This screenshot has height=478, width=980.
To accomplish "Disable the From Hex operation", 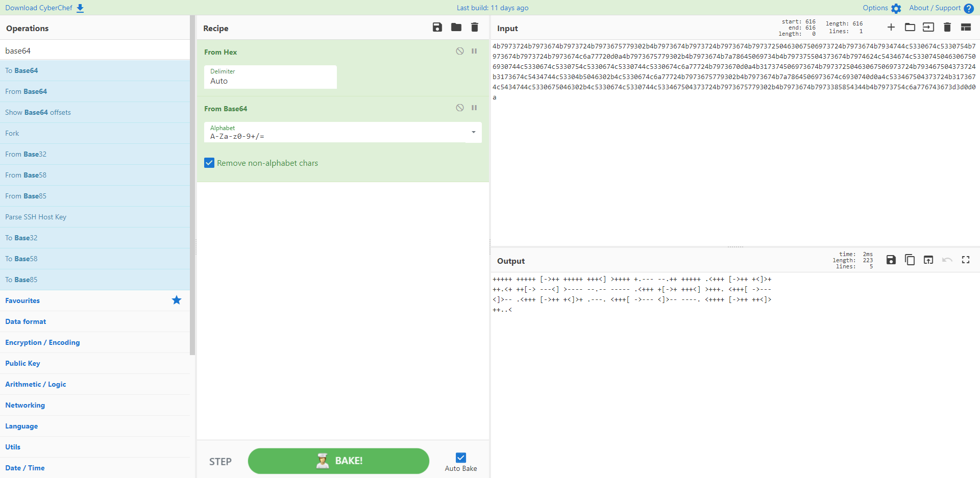I will [x=460, y=51].
